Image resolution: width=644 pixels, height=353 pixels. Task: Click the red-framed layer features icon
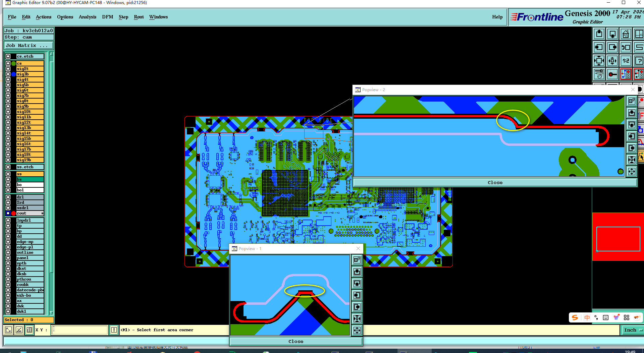click(x=626, y=74)
